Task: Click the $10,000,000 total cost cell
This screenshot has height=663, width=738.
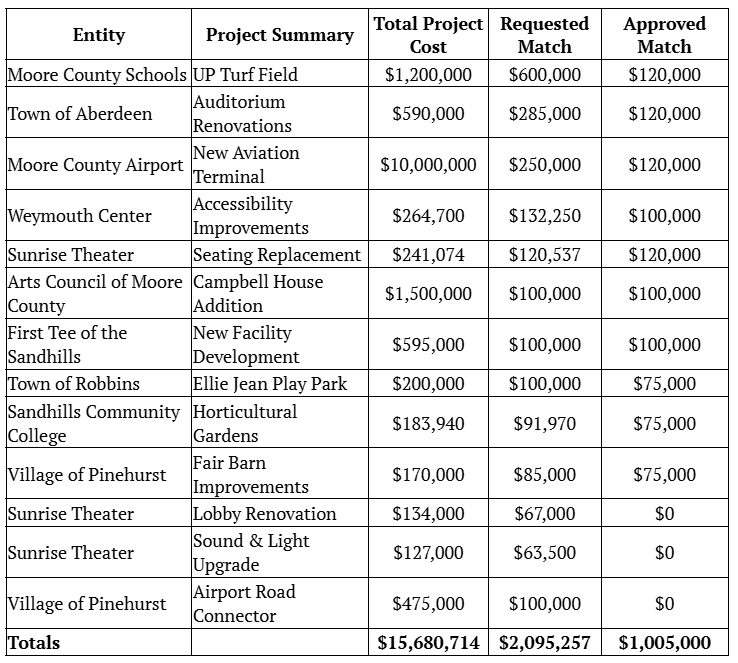Action: pyautogui.click(x=428, y=164)
